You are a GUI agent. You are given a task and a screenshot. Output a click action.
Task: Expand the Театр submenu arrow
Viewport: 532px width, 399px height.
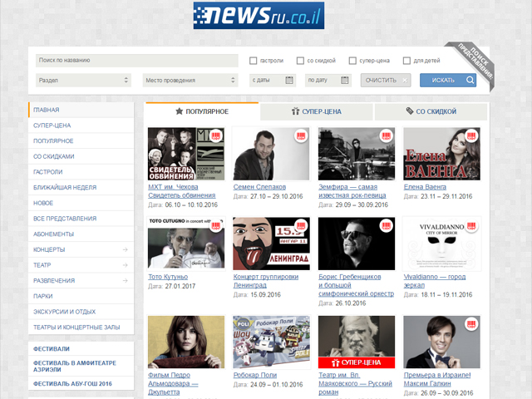click(x=126, y=265)
